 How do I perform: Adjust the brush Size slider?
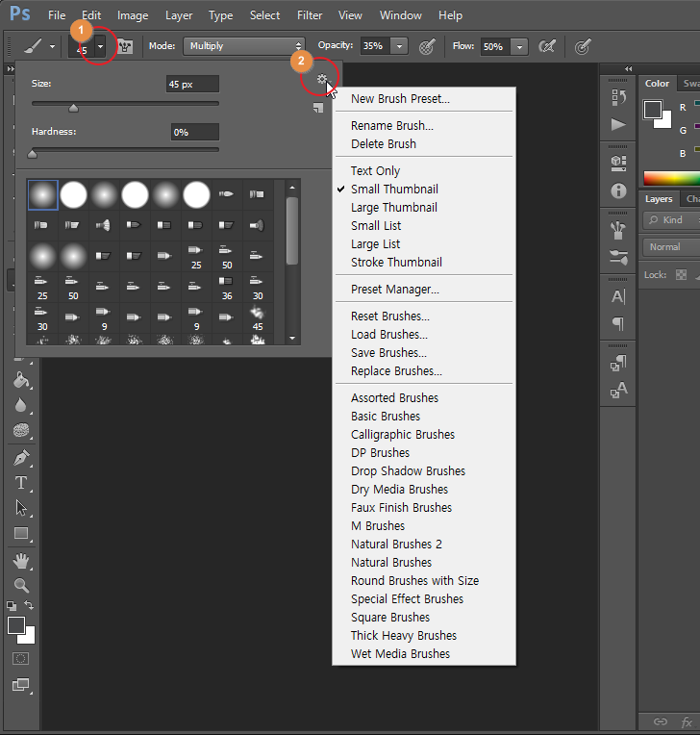73,109
